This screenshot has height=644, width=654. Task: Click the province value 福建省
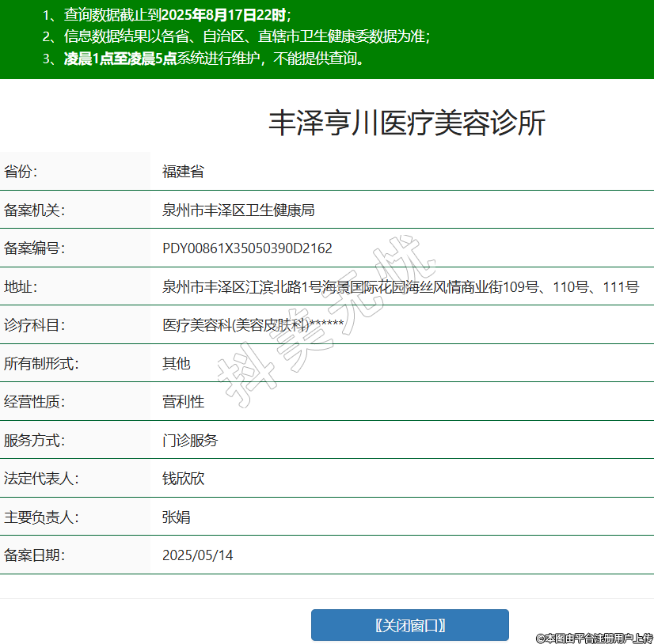coord(183,172)
